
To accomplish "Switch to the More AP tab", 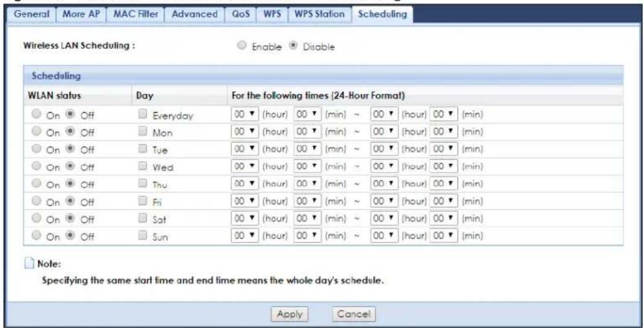I will [x=80, y=14].
